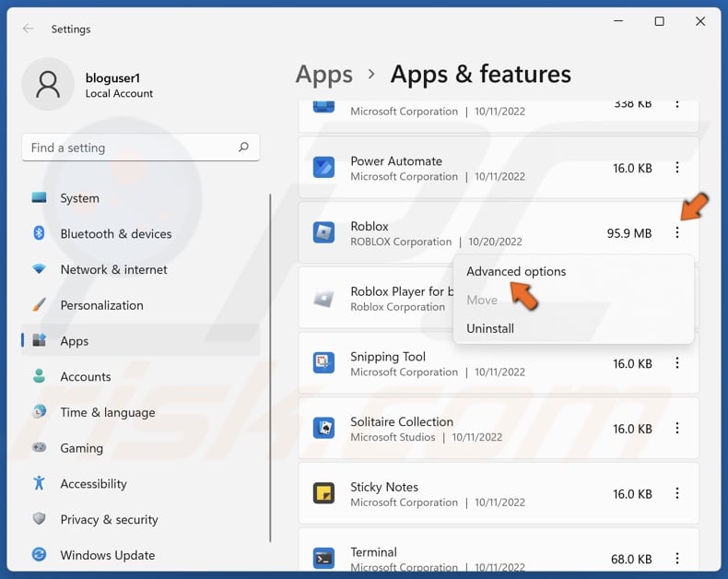Click the Network wifi icon

(39, 268)
